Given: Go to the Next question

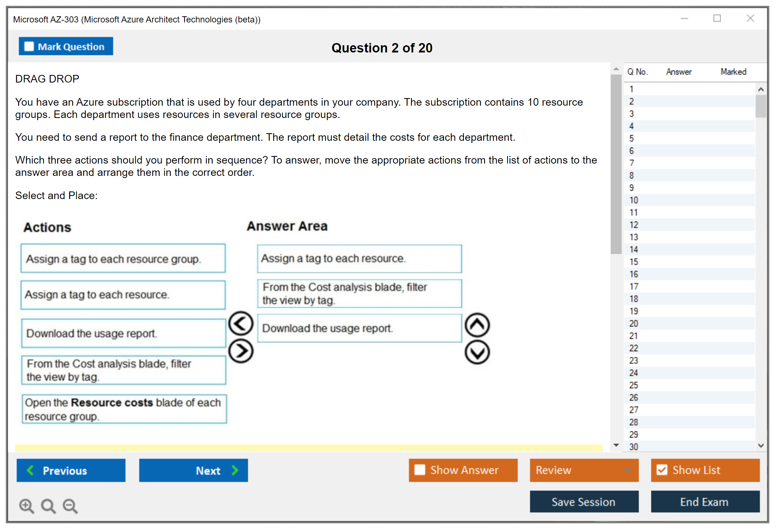Looking at the screenshot, I should pyautogui.click(x=193, y=470).
